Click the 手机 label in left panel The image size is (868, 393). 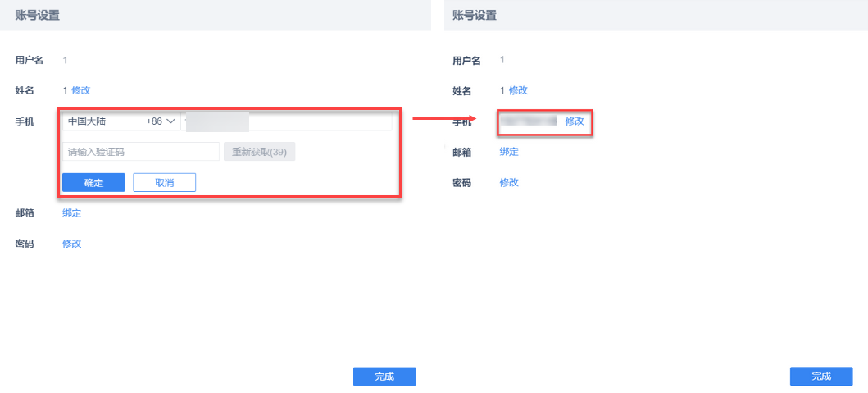(25, 121)
